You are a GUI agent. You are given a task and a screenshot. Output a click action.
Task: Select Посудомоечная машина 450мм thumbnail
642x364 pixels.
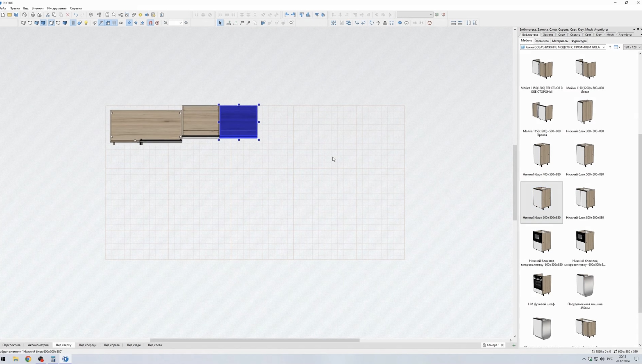pos(585,289)
